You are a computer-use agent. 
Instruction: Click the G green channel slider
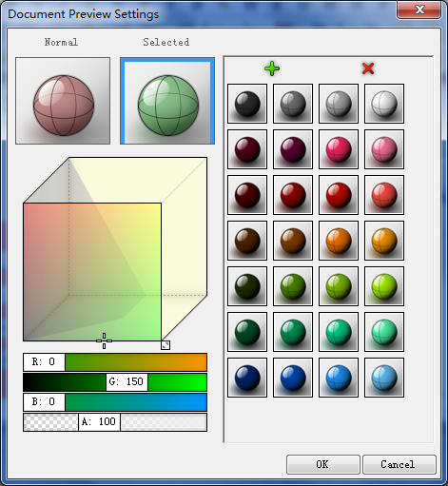pyautogui.click(x=115, y=382)
